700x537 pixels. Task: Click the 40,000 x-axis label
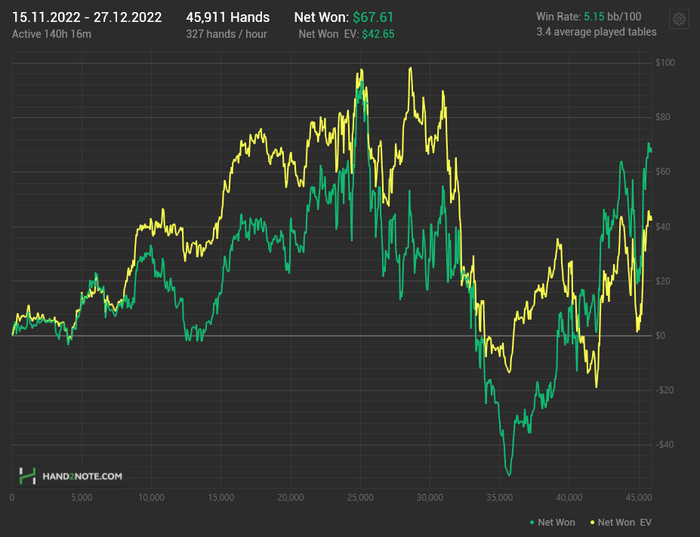click(x=569, y=498)
